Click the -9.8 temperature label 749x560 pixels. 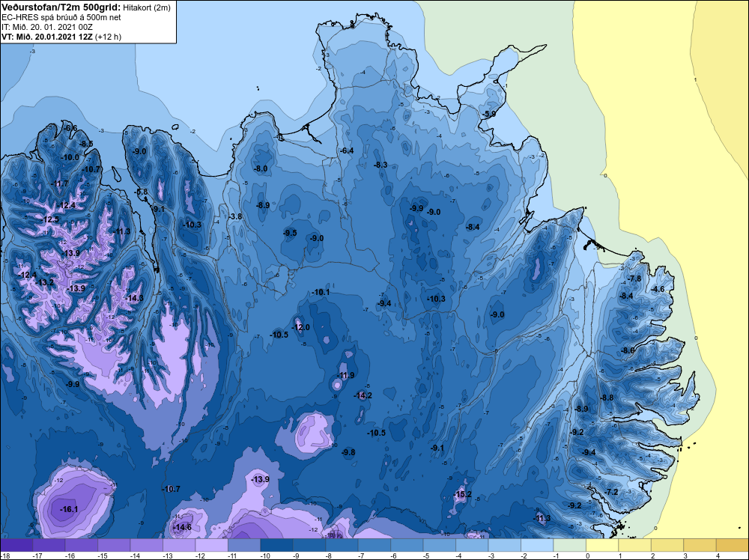tap(349, 452)
